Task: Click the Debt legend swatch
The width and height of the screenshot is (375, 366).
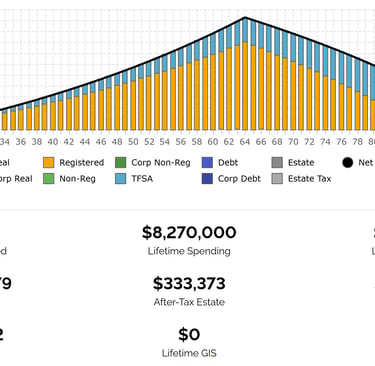Action: pyautogui.click(x=207, y=163)
